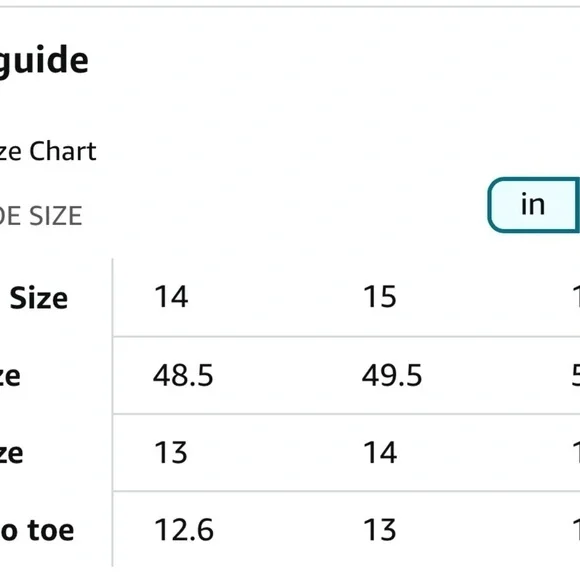Click the 'guide' heading text
The width and height of the screenshot is (580, 580).
43,62
